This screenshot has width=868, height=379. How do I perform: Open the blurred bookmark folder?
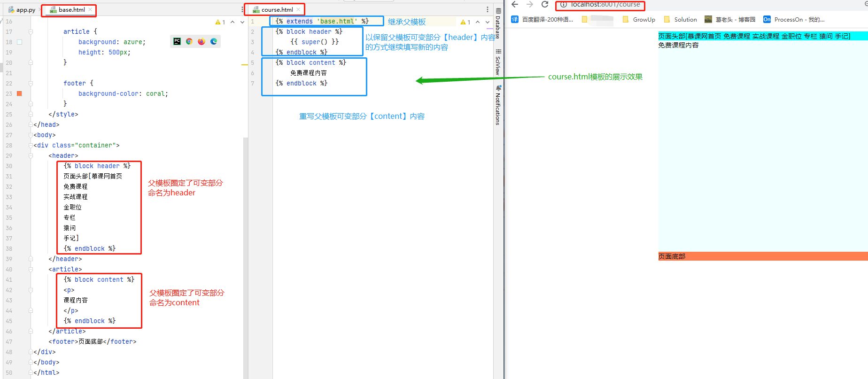(597, 19)
